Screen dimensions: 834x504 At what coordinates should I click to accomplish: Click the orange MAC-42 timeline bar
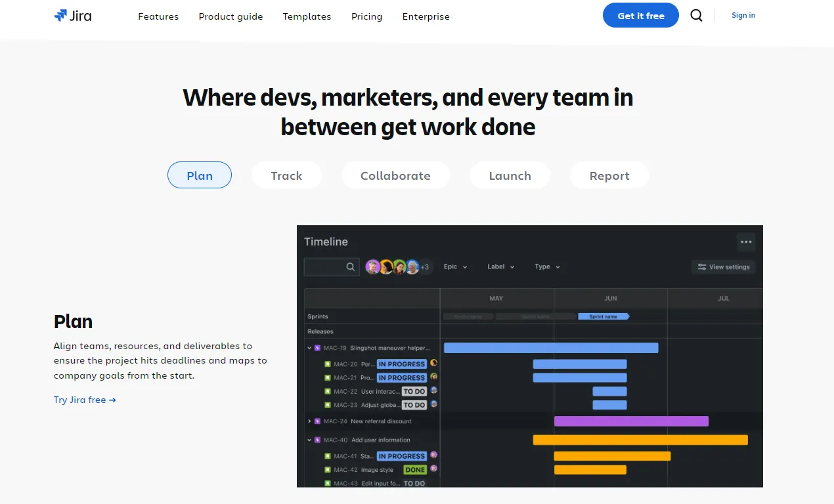590,470
